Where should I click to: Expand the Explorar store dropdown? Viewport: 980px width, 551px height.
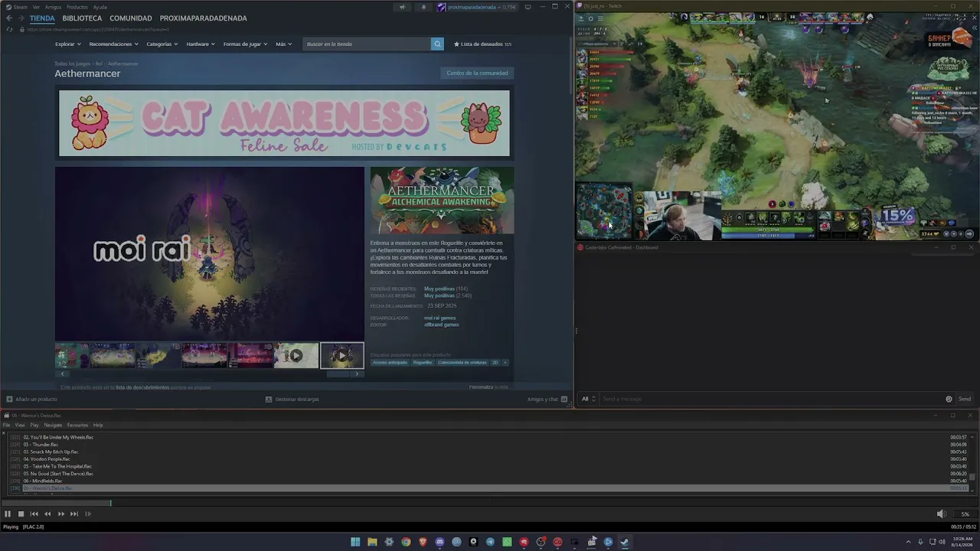tap(67, 44)
